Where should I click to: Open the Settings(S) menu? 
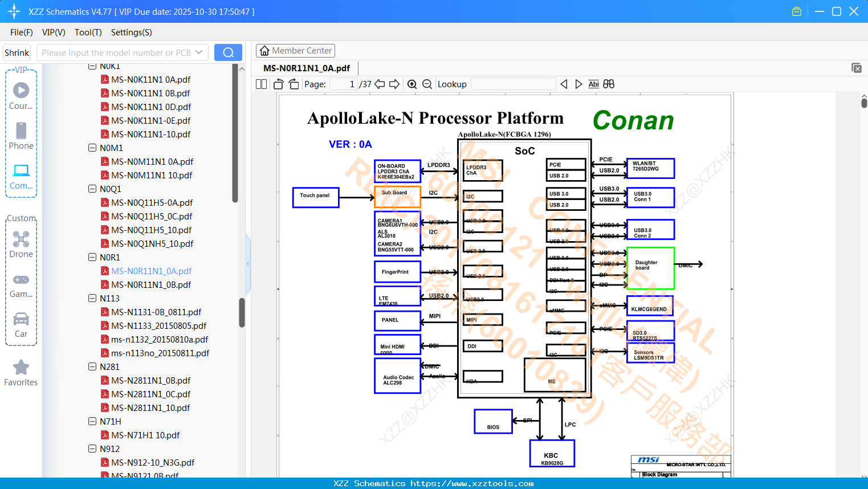(x=132, y=32)
